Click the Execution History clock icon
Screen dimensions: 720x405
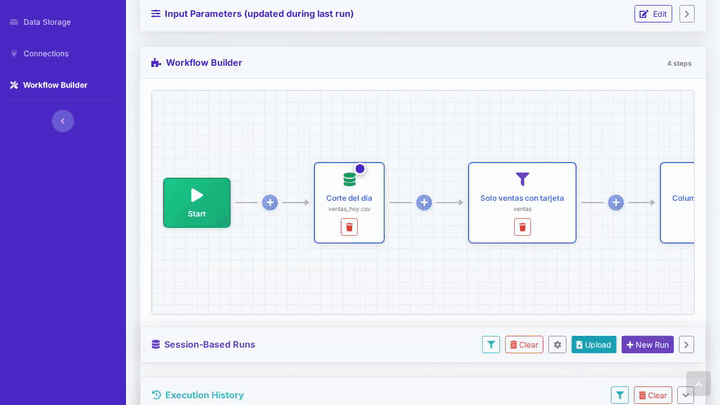156,395
